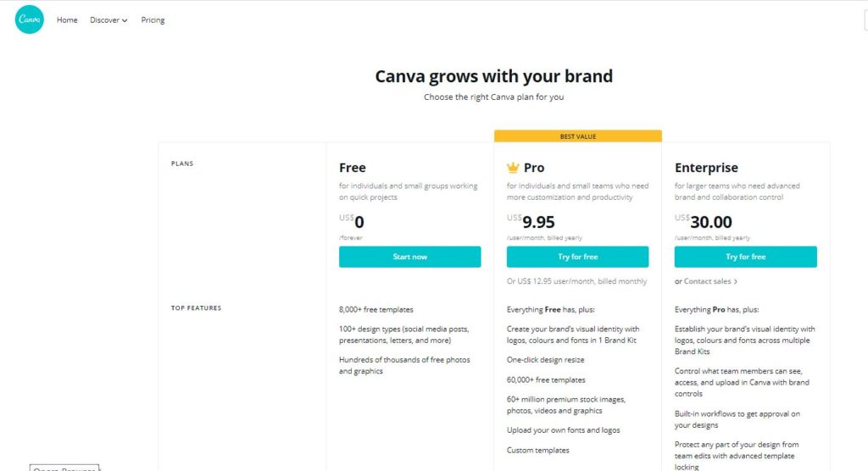Select the Free plan heading
The height and width of the screenshot is (471, 868).
click(x=352, y=168)
